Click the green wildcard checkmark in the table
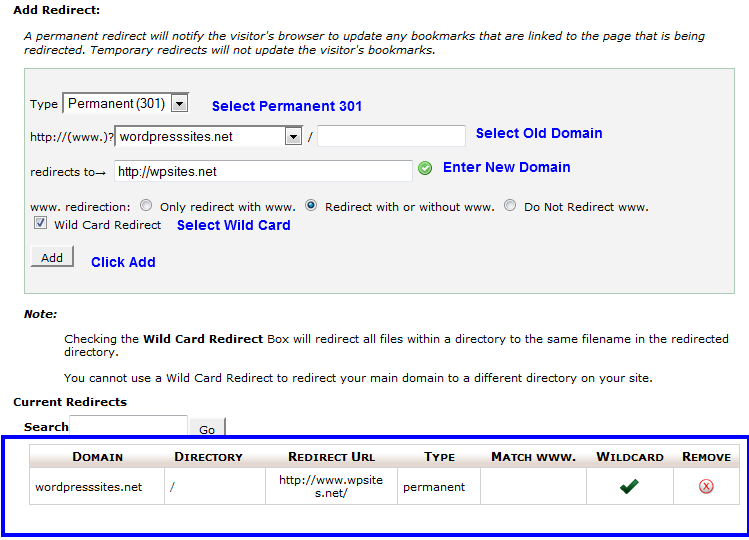This screenshot has height=540, width=749. pyautogui.click(x=629, y=487)
